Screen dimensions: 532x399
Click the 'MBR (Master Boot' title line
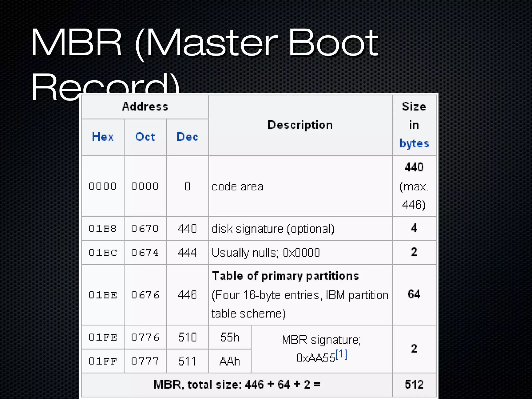(204, 43)
